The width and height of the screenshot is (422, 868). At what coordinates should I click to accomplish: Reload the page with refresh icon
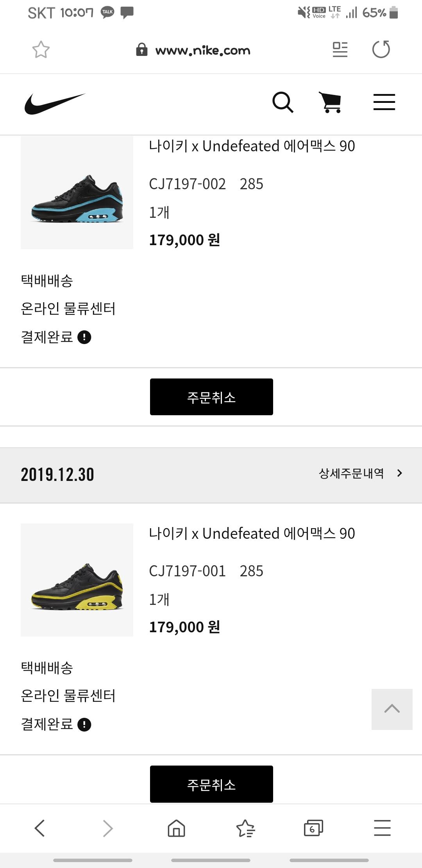(x=381, y=50)
